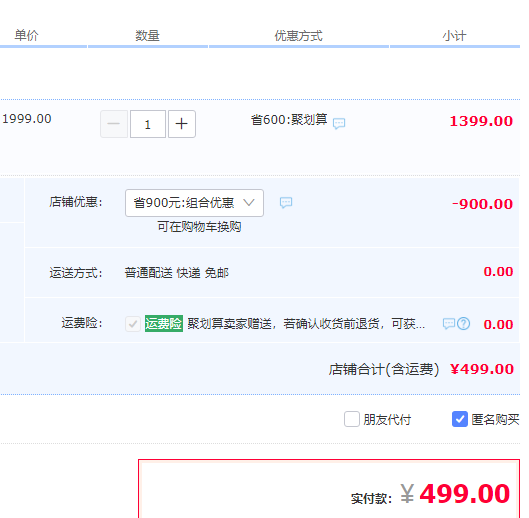The image size is (529, 518).
Task: Click the truncated 聚划算卖家赠送 description text
Action: (x=306, y=324)
